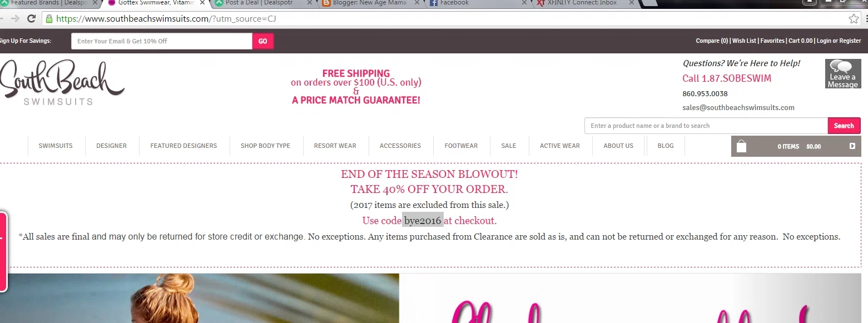Image resolution: width=868 pixels, height=323 pixels.
Task: Expand the cart summary arrow
Action: pos(852,146)
